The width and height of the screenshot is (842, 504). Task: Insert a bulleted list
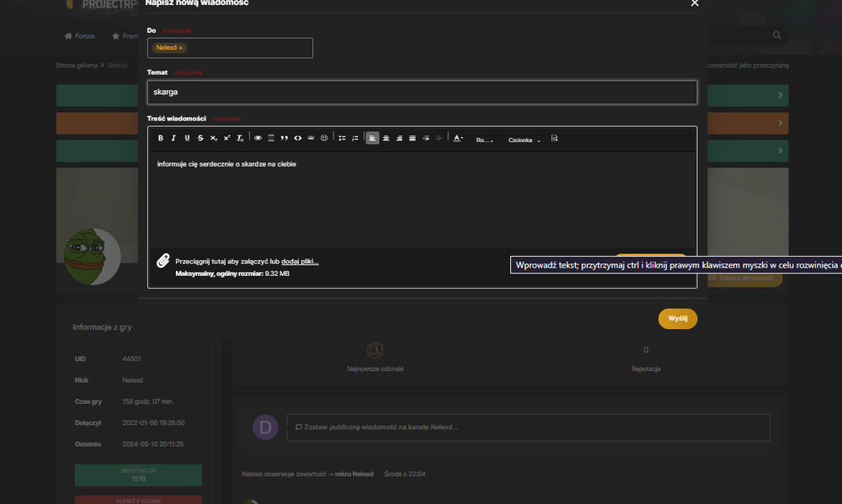pyautogui.click(x=342, y=139)
